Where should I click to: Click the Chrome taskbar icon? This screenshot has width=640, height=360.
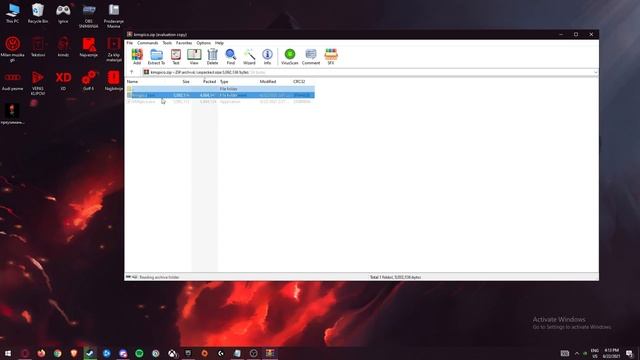pos(58,353)
